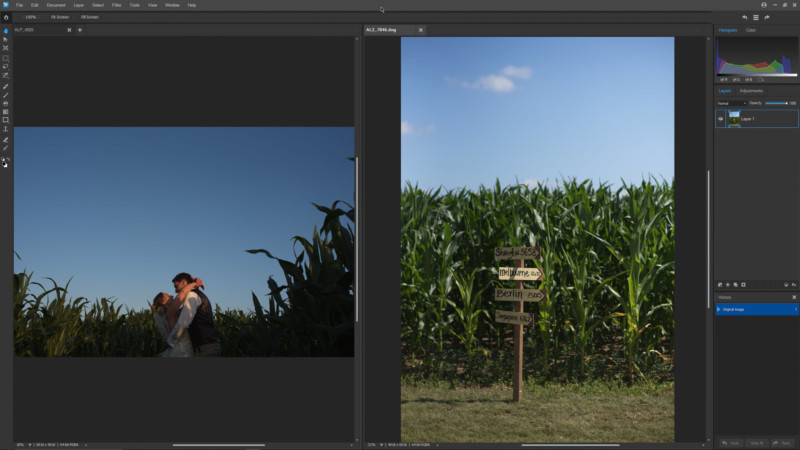800x450 pixels.
Task: Select the Lasso tool
Action: coord(5,67)
